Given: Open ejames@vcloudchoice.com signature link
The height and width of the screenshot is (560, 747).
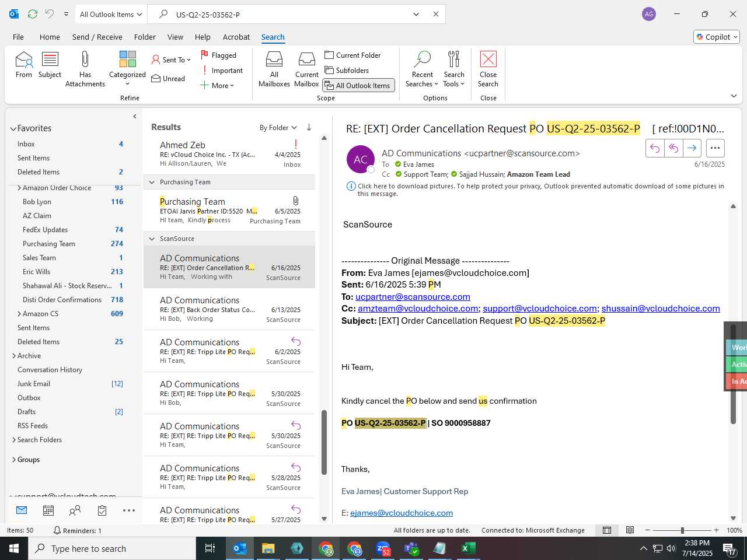Looking at the screenshot, I should pyautogui.click(x=402, y=513).
